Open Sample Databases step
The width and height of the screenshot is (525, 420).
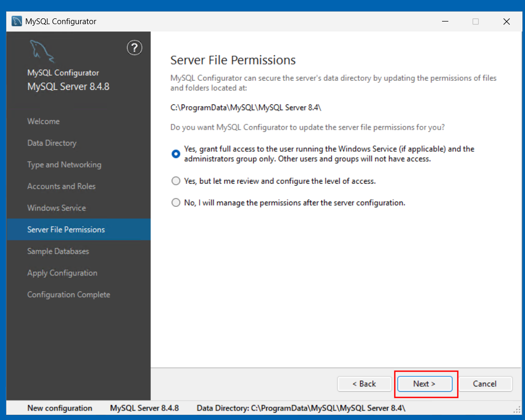point(58,251)
